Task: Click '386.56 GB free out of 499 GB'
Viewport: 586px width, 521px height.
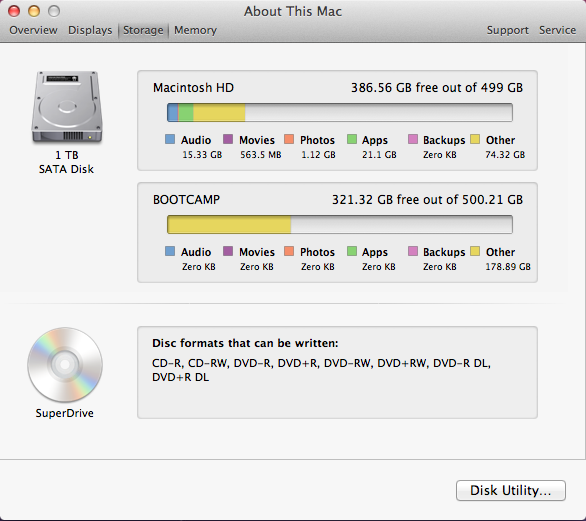Action: point(437,87)
